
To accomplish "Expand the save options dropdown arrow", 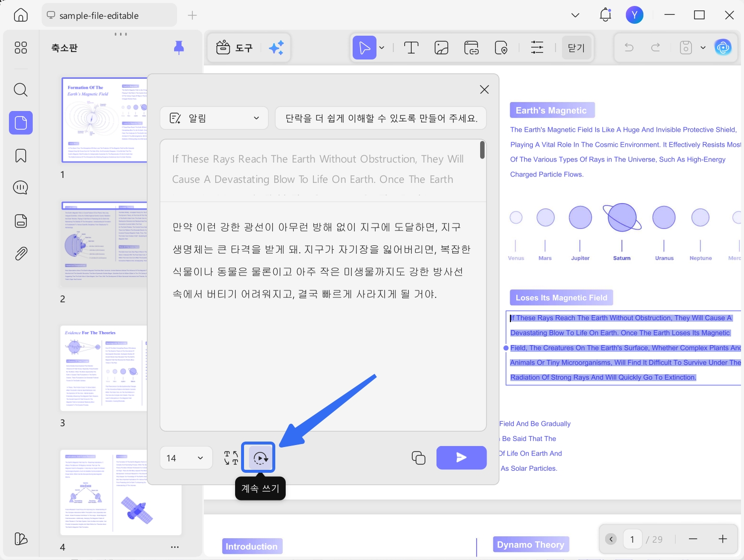I will [x=703, y=48].
